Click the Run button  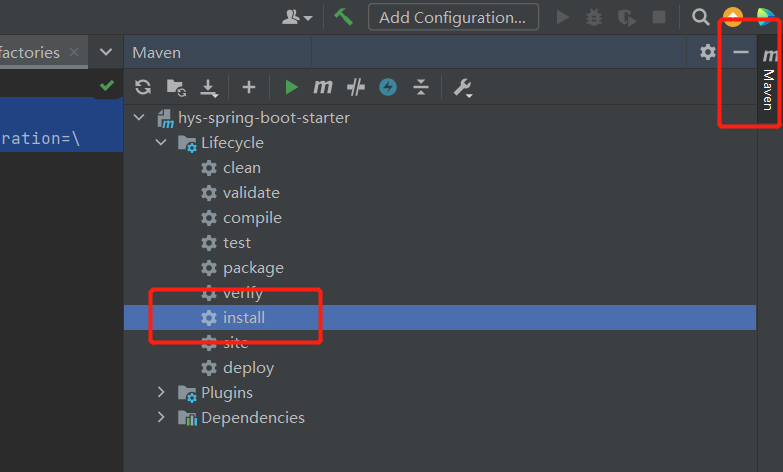tap(563, 17)
